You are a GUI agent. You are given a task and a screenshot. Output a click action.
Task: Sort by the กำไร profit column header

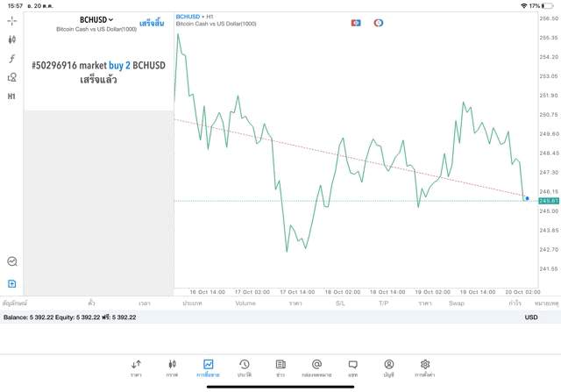pyautogui.click(x=515, y=303)
